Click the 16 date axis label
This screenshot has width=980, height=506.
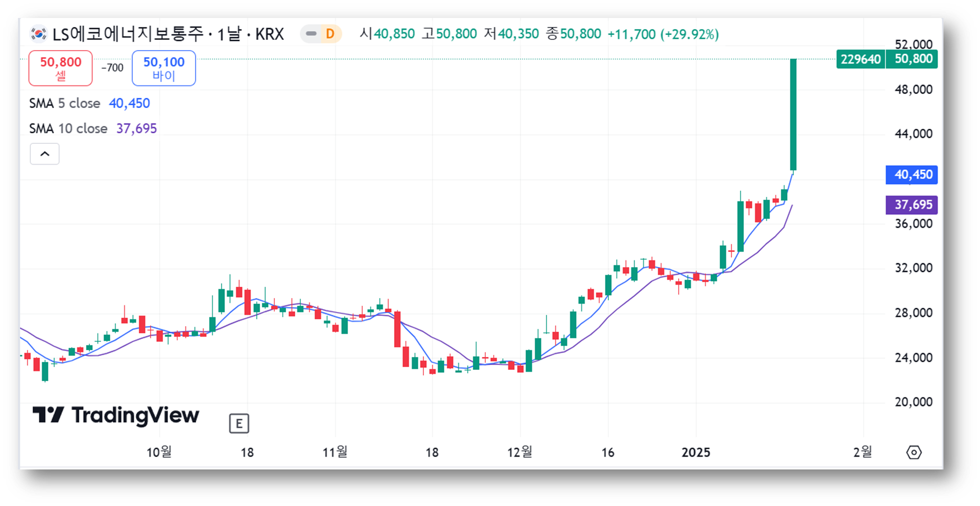[608, 452]
